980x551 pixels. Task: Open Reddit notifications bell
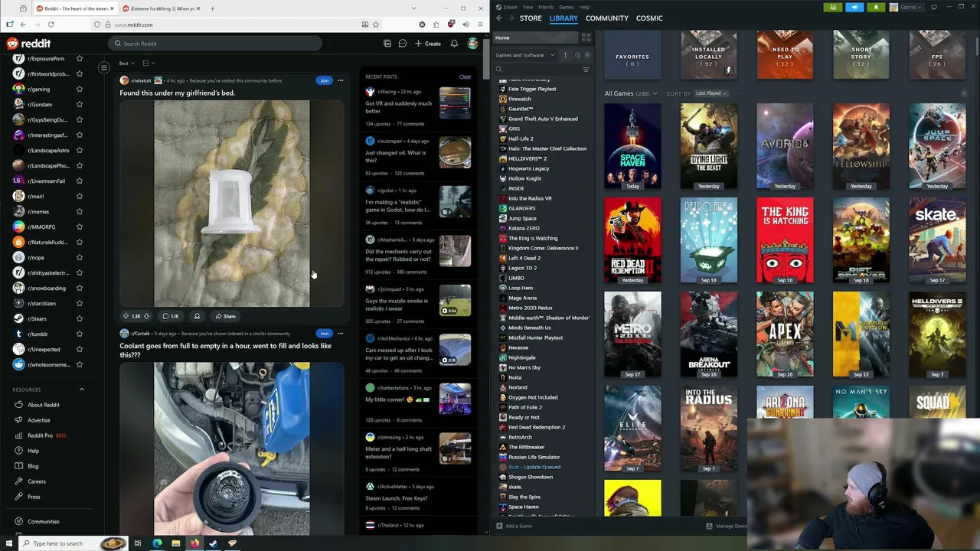coord(454,44)
